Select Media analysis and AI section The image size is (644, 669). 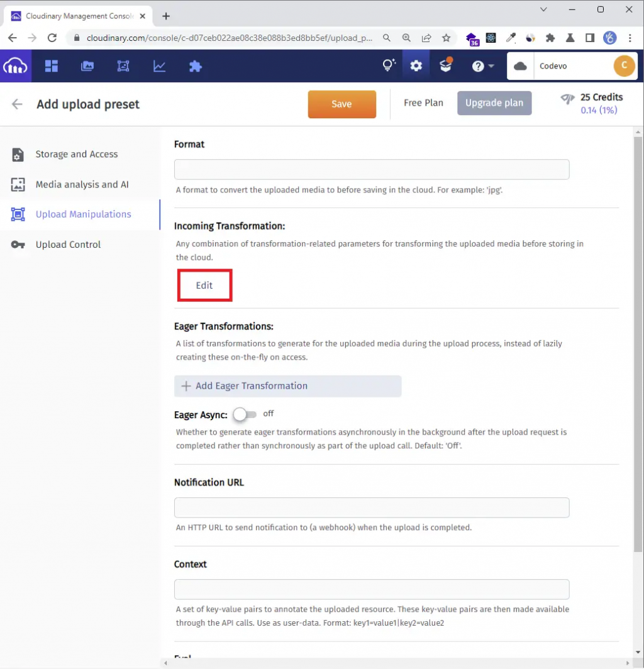point(80,185)
